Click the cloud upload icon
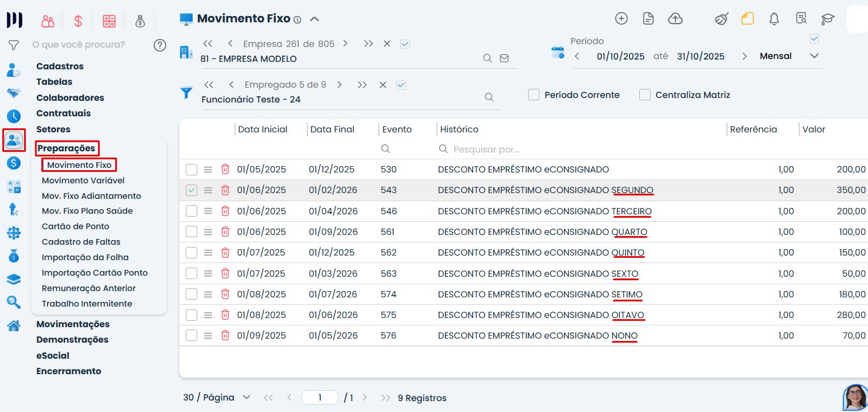The width and height of the screenshot is (868, 412). pos(675,19)
